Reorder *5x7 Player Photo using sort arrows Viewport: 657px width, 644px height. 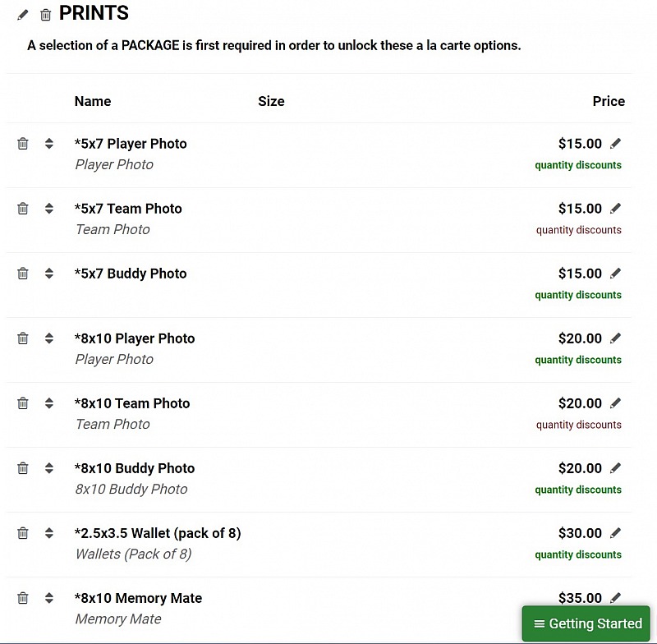tap(49, 144)
